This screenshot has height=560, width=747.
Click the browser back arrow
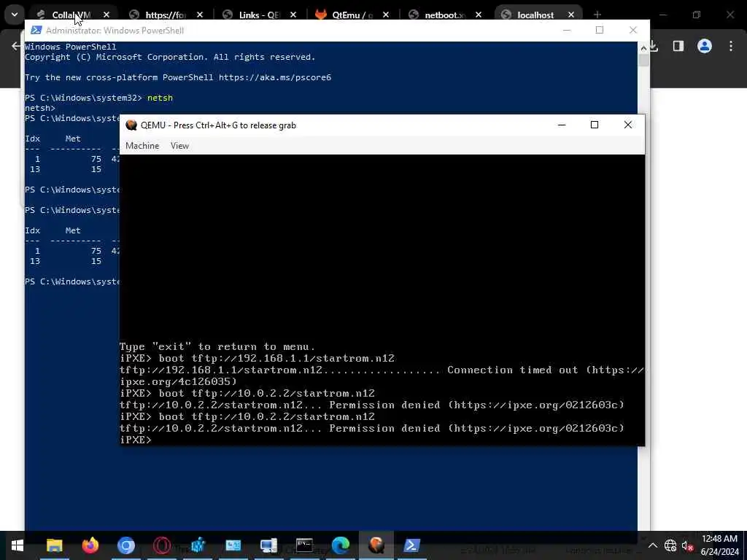point(16,46)
